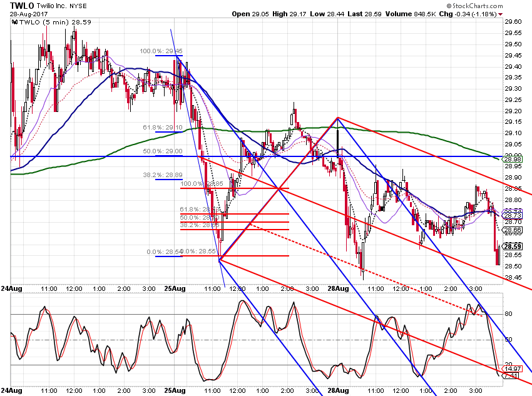
Task: Click the NYSE exchange label
Action: point(78,6)
